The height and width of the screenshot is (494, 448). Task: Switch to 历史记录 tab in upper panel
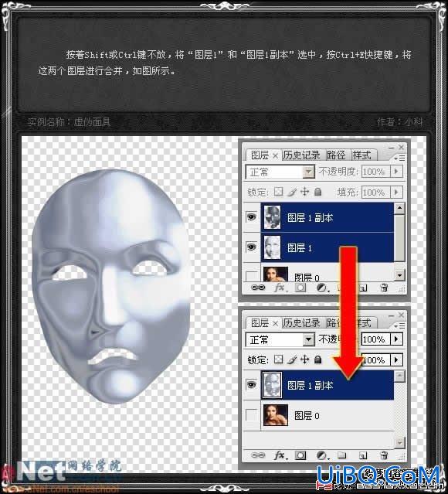coord(301,155)
